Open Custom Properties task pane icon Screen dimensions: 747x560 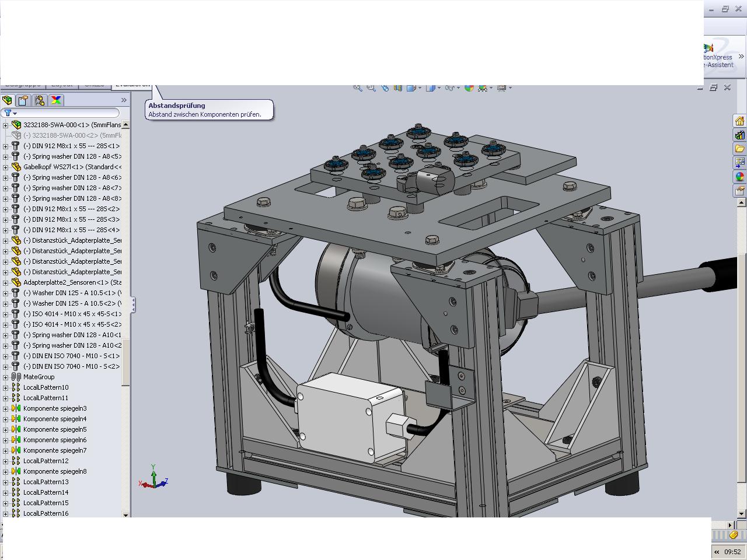[739, 190]
